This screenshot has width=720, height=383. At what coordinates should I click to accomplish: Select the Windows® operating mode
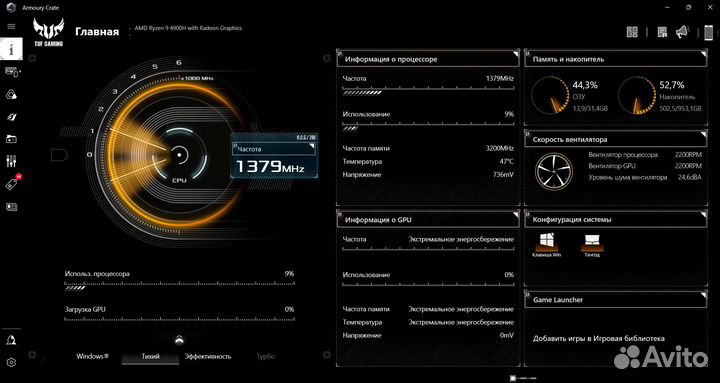93,356
